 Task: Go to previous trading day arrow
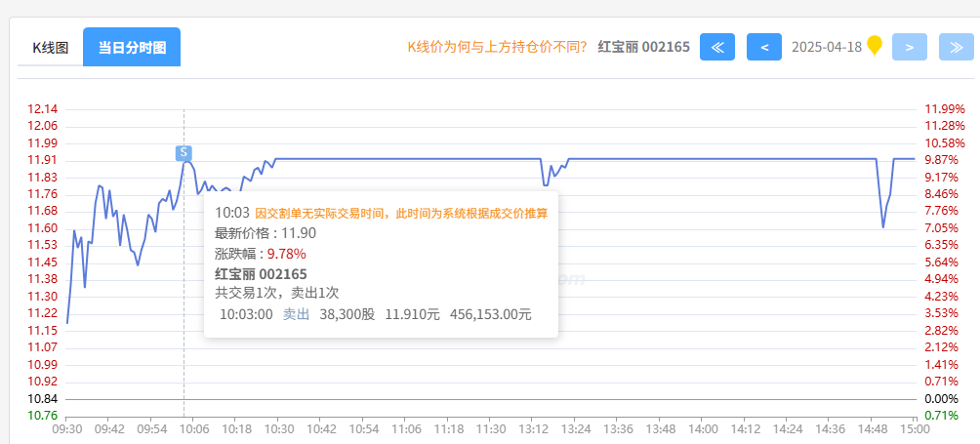coord(763,47)
